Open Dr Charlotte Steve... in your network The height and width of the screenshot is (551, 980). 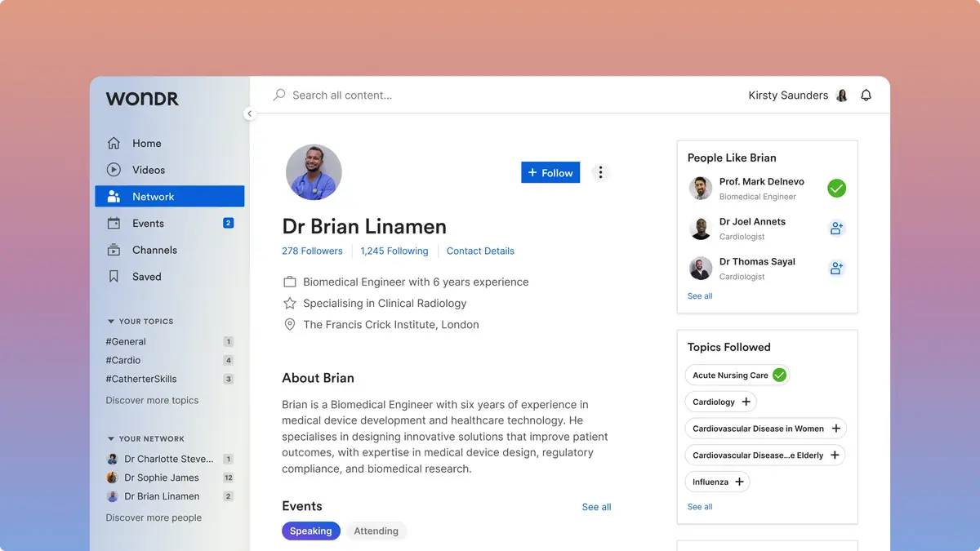(x=170, y=459)
